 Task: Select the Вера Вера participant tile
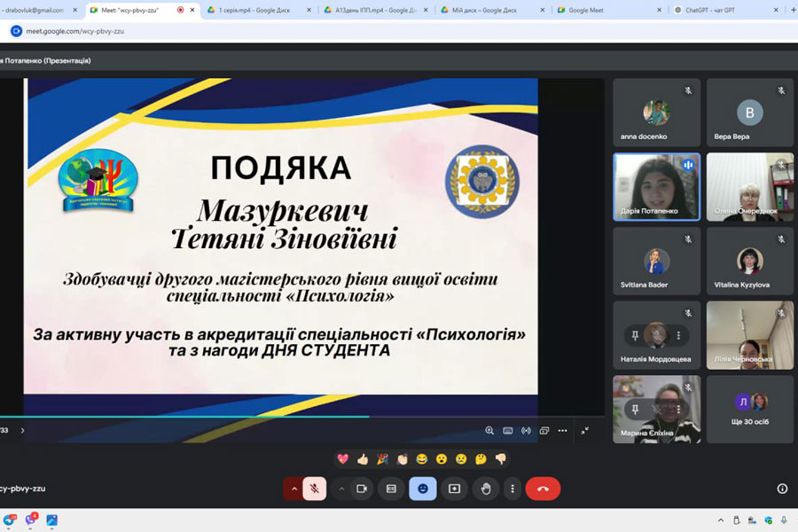click(749, 113)
